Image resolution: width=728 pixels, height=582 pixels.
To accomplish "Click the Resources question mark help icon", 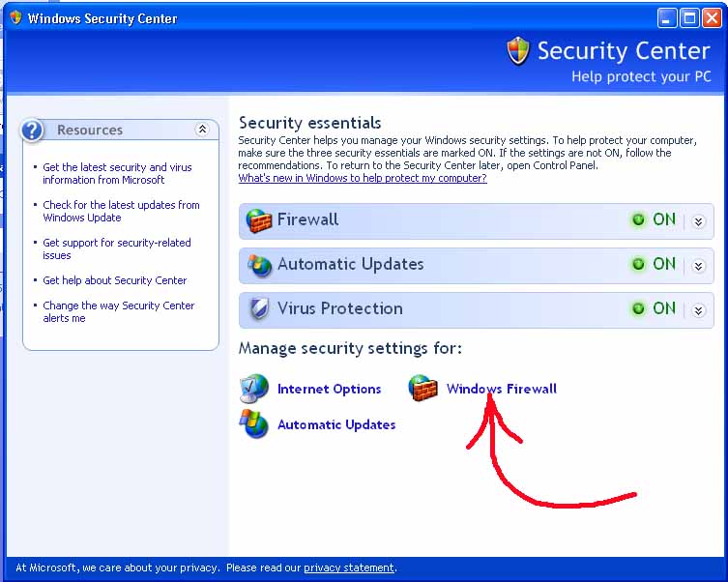I will tap(32, 131).
